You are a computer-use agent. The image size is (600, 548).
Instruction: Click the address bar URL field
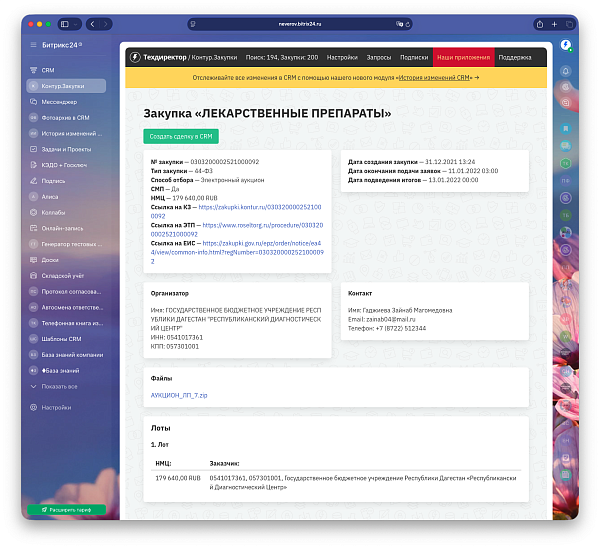[x=300, y=24]
